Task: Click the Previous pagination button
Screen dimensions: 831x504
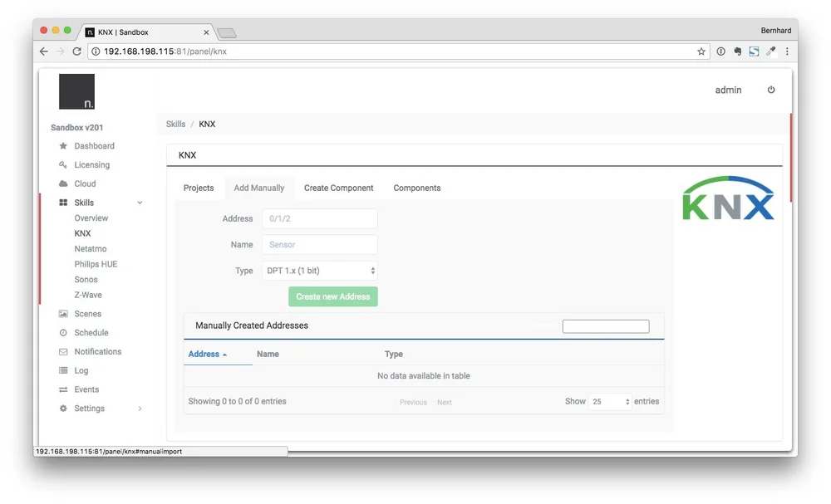Action: [413, 403]
